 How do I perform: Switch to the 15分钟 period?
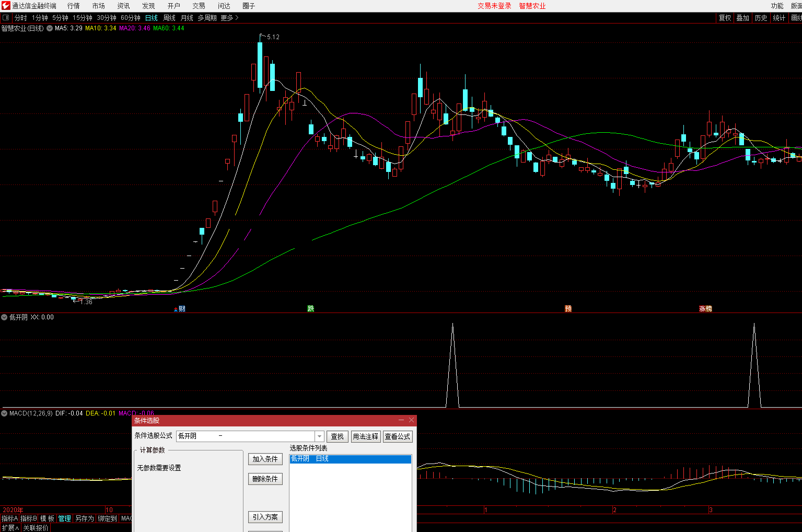click(x=83, y=18)
